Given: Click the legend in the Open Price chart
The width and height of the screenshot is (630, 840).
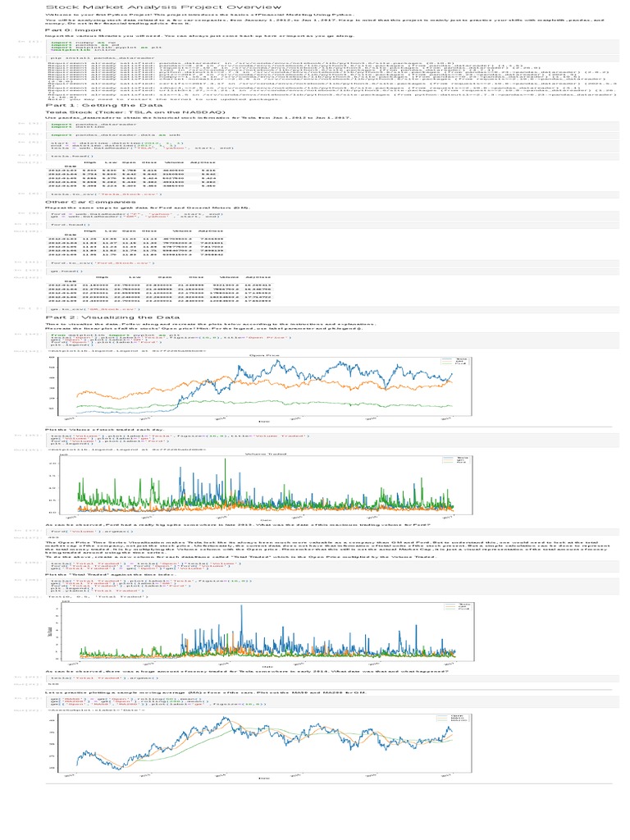Looking at the screenshot, I should 454,362.
